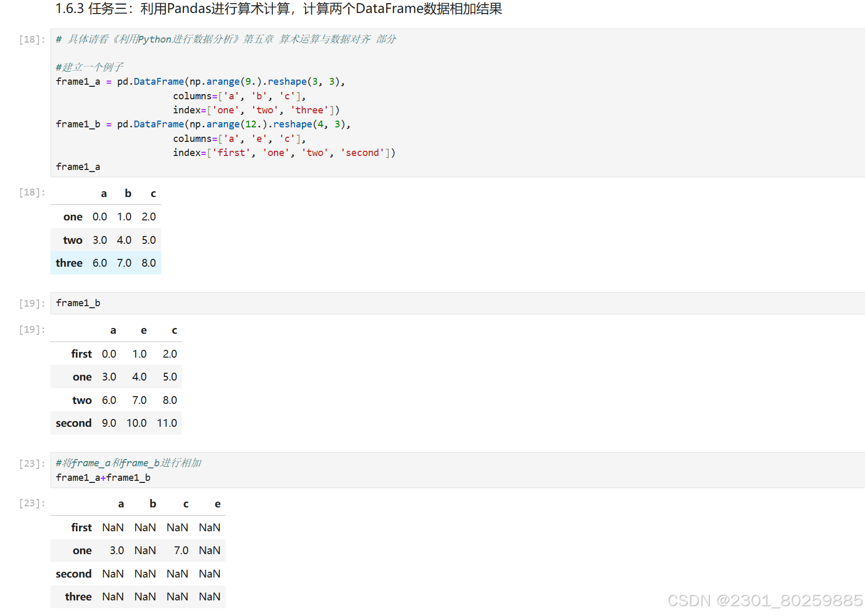The image size is (865, 616).
Task: Click value 5.0 in frame1_b table's "one" row
Action: point(170,377)
